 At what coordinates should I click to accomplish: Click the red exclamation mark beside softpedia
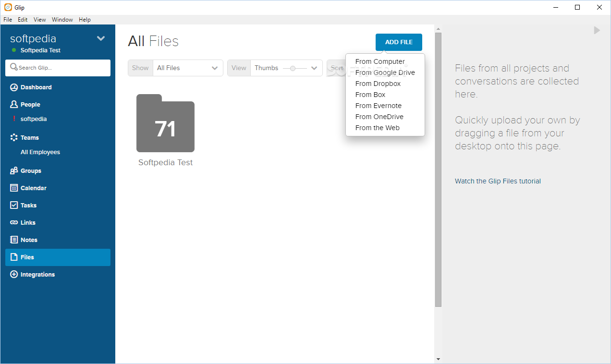[x=14, y=119]
